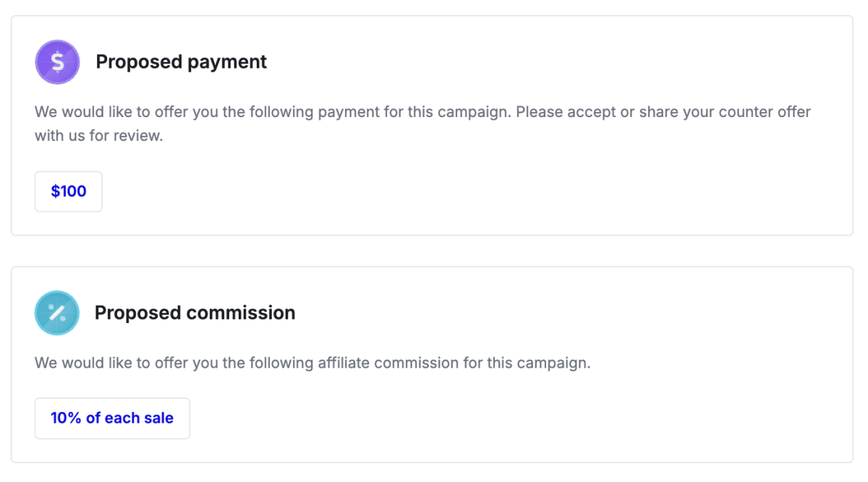This screenshot has height=482, width=868.
Task: Click the word 'commission' in Proposed commission title
Action: [241, 313]
